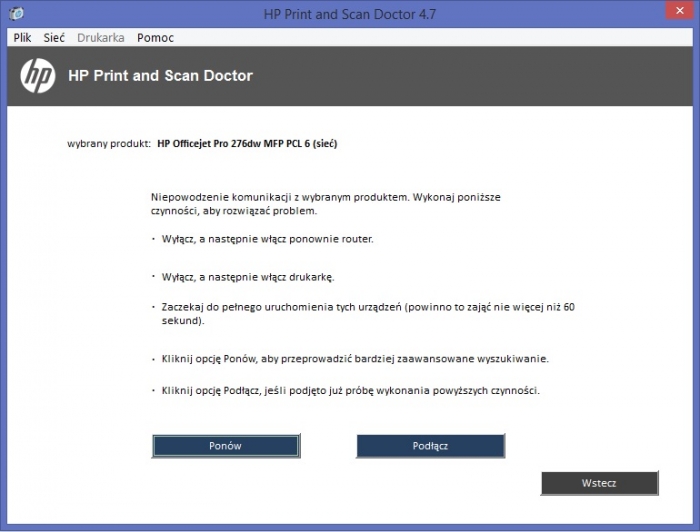Go back with the Wstecz button
The image size is (700, 532).
(x=599, y=483)
